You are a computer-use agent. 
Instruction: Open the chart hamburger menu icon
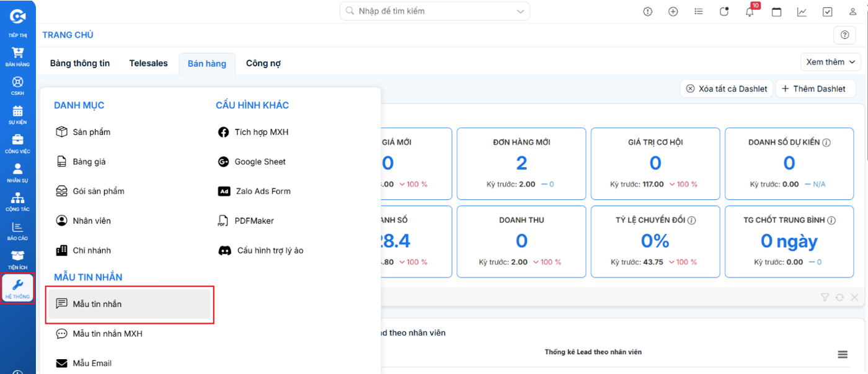click(843, 354)
